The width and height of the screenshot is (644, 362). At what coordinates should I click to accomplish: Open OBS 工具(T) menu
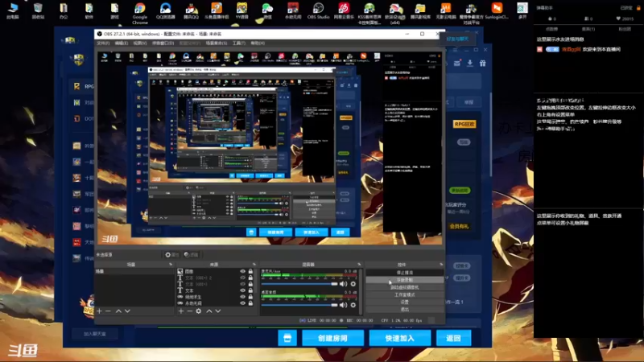point(238,43)
